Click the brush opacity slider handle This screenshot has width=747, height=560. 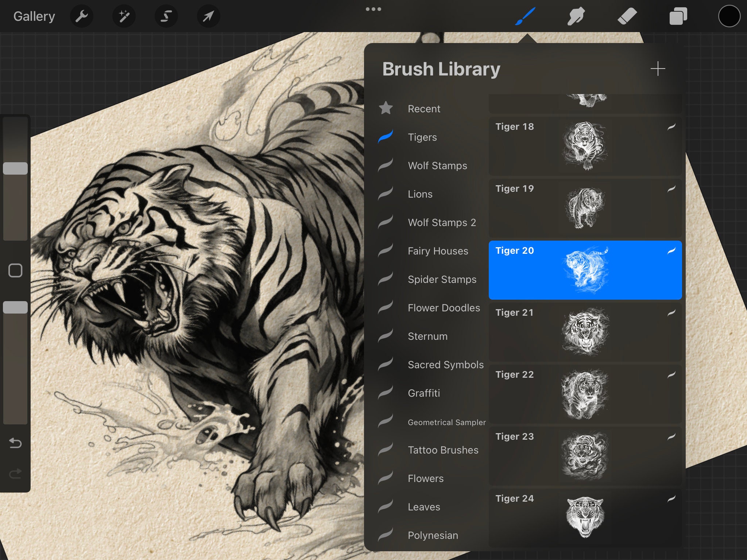tap(15, 307)
